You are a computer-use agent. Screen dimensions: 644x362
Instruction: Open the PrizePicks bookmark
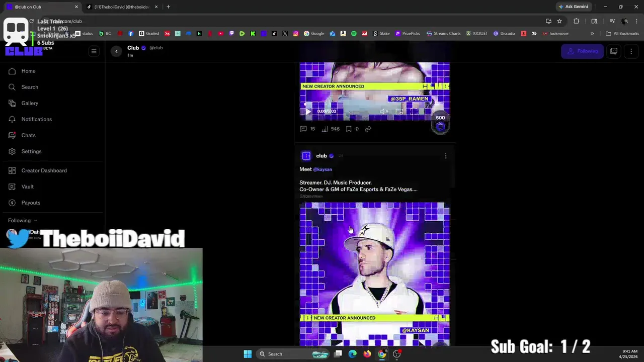pyautogui.click(x=408, y=34)
